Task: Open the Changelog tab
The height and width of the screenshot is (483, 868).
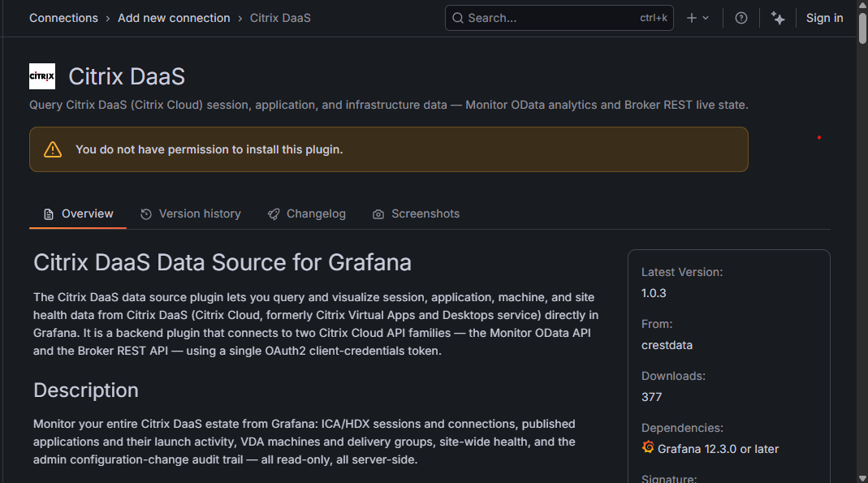Action: pos(307,214)
